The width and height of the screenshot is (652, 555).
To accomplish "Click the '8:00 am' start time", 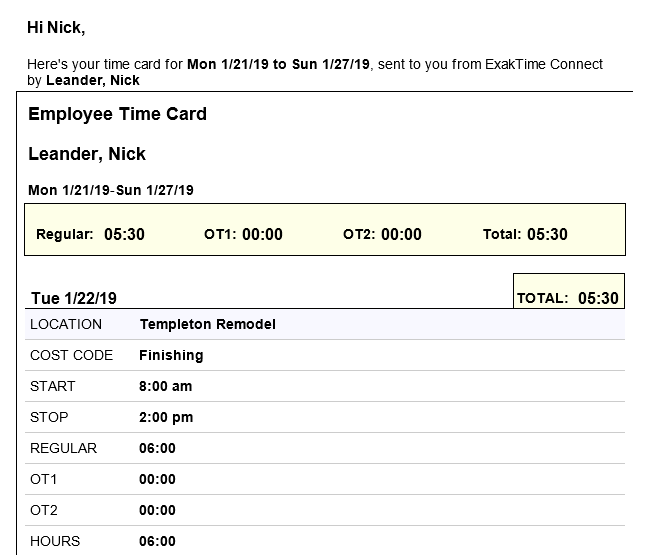I will pyautogui.click(x=165, y=386).
